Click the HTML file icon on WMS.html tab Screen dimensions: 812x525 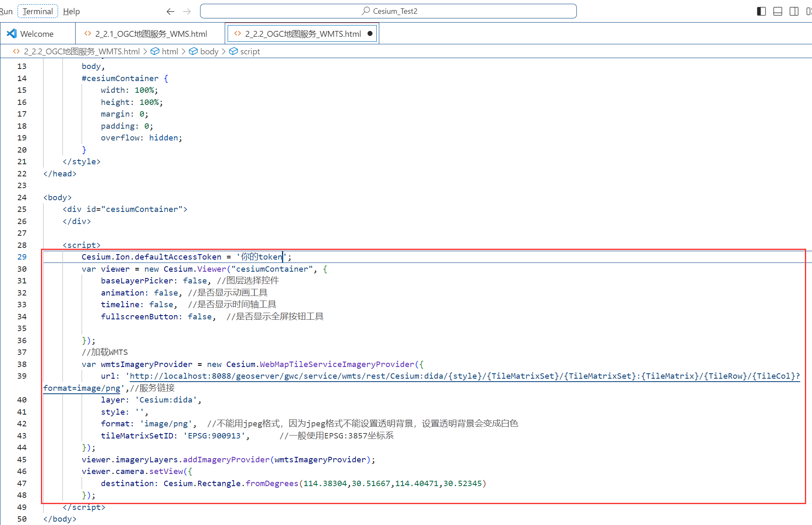(x=88, y=33)
